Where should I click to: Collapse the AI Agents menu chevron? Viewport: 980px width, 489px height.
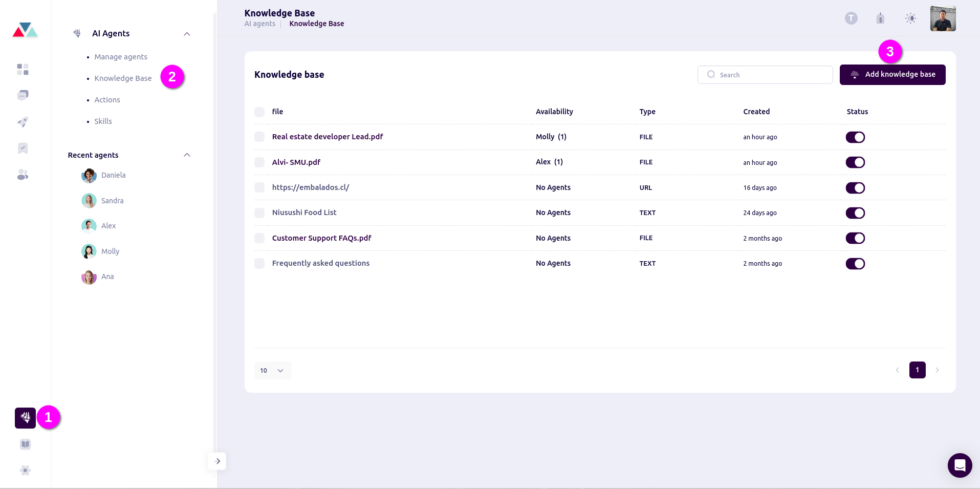187,34
